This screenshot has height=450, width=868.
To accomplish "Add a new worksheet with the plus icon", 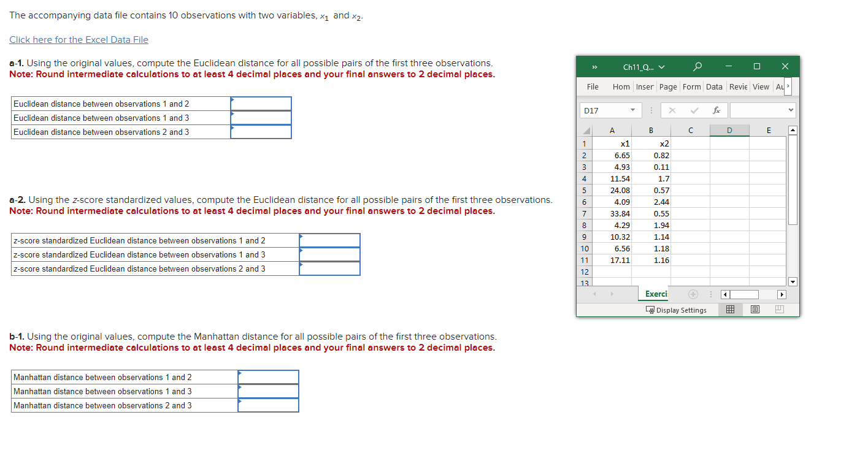I will [693, 294].
